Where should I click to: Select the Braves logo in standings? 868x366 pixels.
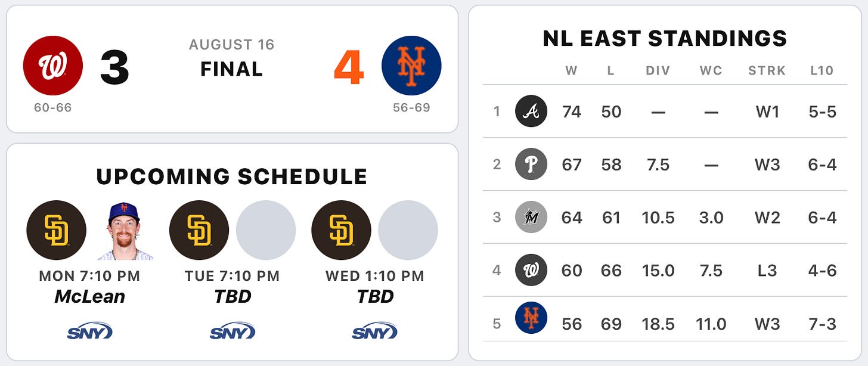point(531,111)
